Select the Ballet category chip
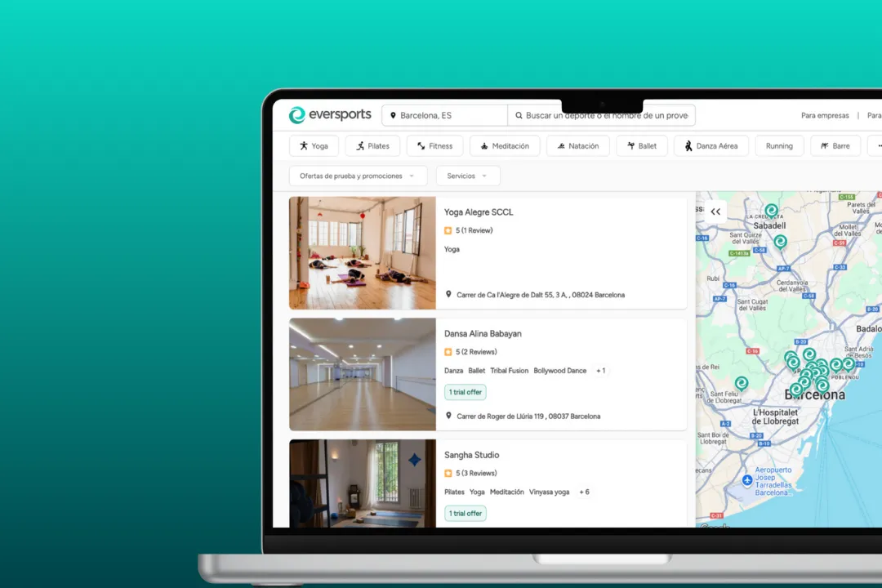The width and height of the screenshot is (882, 588). [642, 145]
